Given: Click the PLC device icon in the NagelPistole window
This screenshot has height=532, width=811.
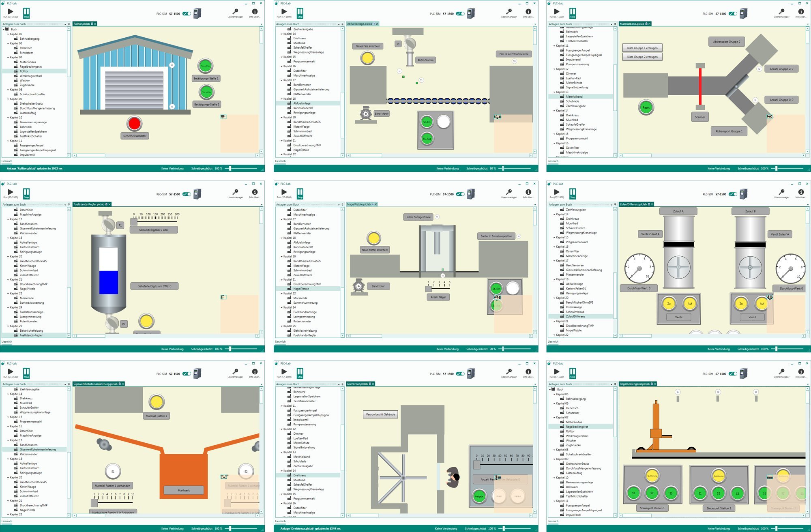Looking at the screenshot, I should pyautogui.click(x=471, y=194).
